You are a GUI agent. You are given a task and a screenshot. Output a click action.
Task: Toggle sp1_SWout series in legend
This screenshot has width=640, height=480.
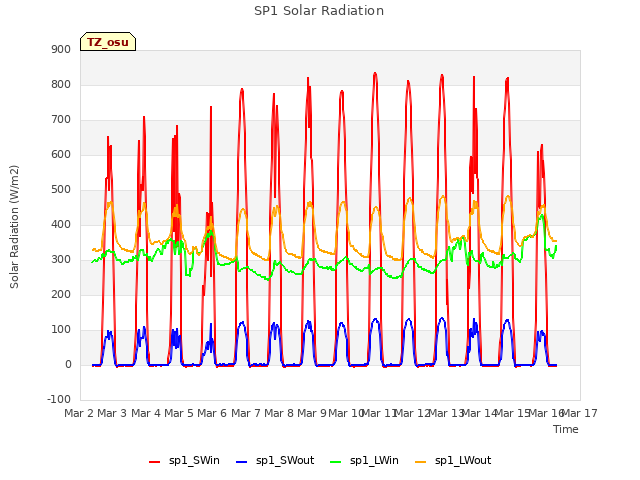[x=275, y=460]
